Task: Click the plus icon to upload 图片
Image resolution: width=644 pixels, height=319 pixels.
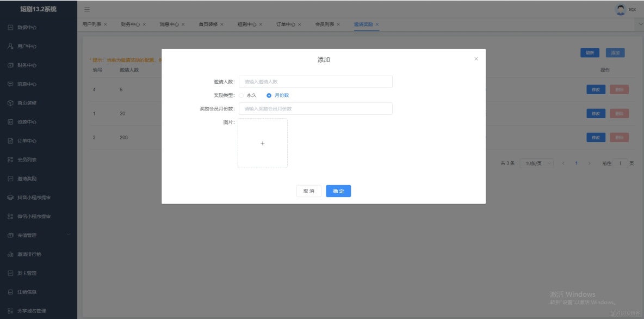Action: coord(263,143)
